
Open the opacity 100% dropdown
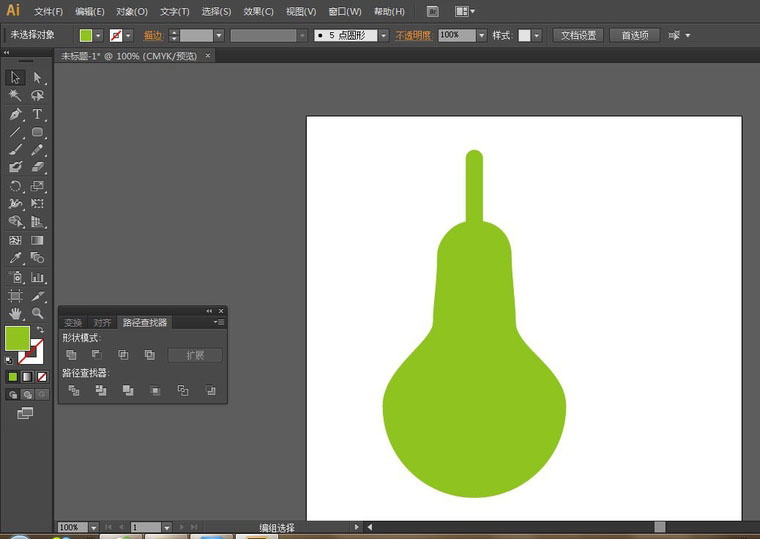point(481,35)
